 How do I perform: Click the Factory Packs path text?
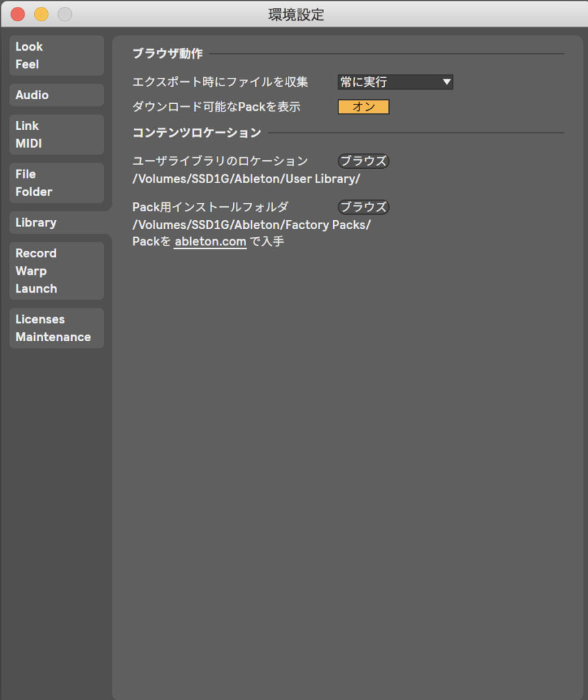(251, 225)
